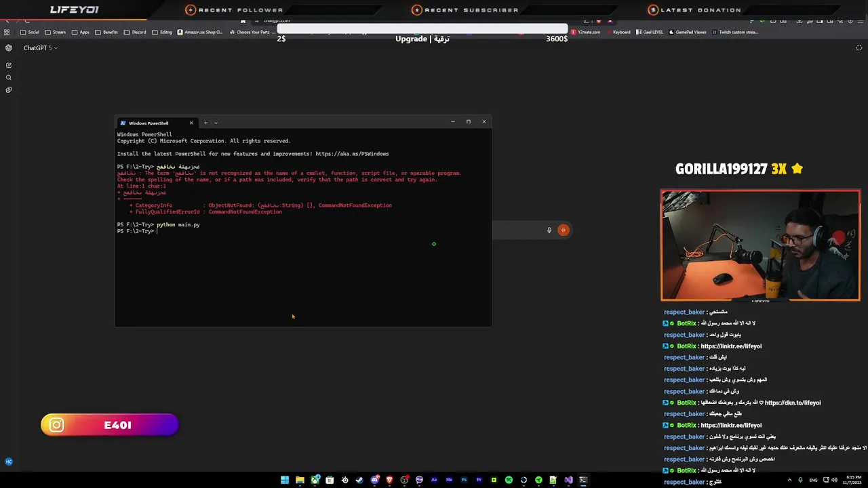Open ENG language switcher in system tray
Viewport: 868px width, 488px height.
point(813,480)
